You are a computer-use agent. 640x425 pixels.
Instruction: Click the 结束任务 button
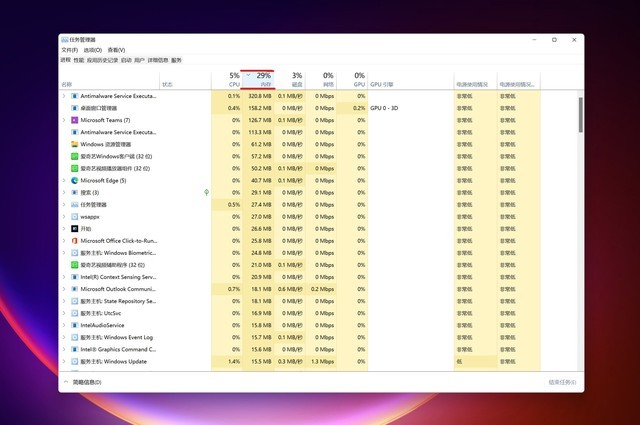click(x=562, y=382)
